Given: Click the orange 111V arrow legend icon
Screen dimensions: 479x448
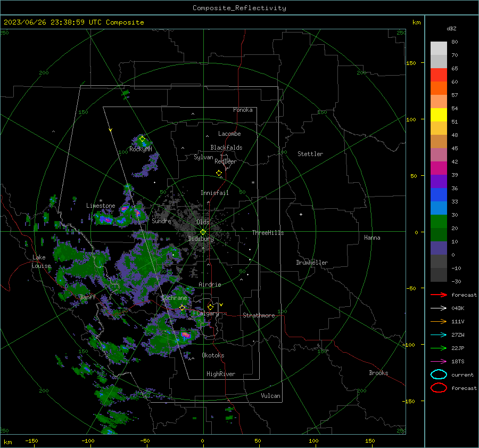Looking at the screenshot, I should pyautogui.click(x=439, y=321).
